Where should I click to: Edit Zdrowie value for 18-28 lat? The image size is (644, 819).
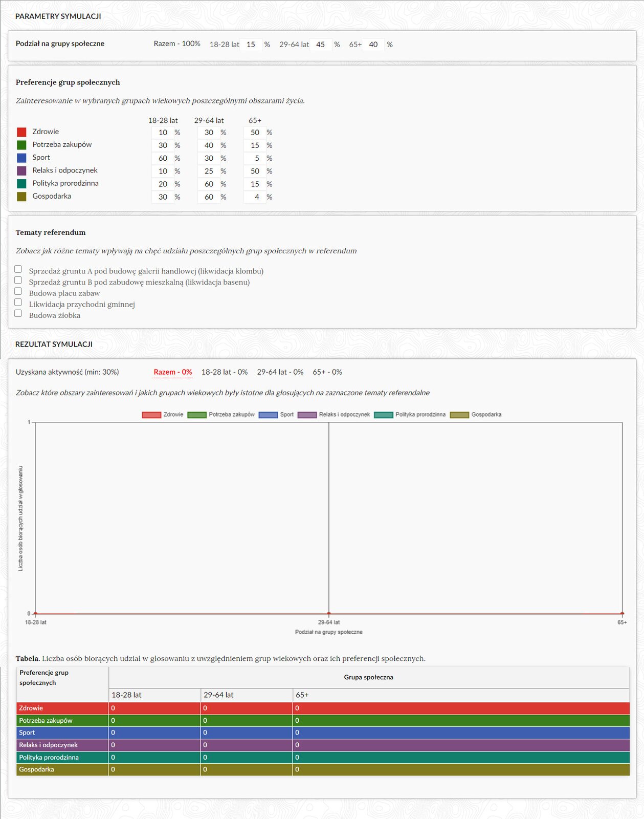tap(163, 133)
